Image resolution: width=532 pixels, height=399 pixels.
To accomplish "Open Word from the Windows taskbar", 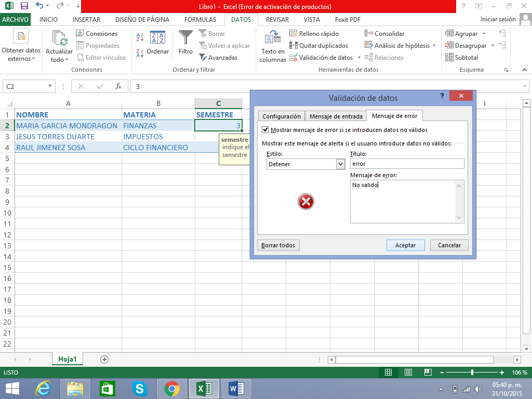I will (x=236, y=388).
